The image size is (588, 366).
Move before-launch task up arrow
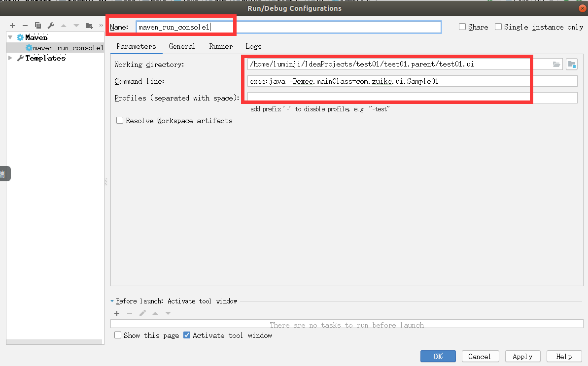(155, 313)
